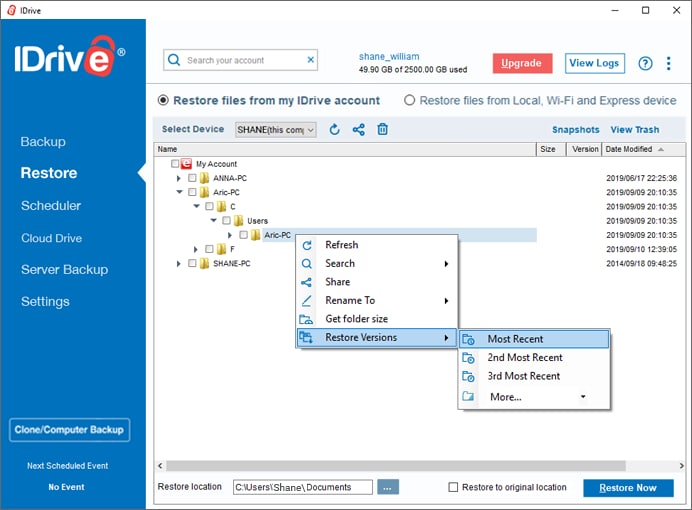Select Most Recent version

click(534, 339)
